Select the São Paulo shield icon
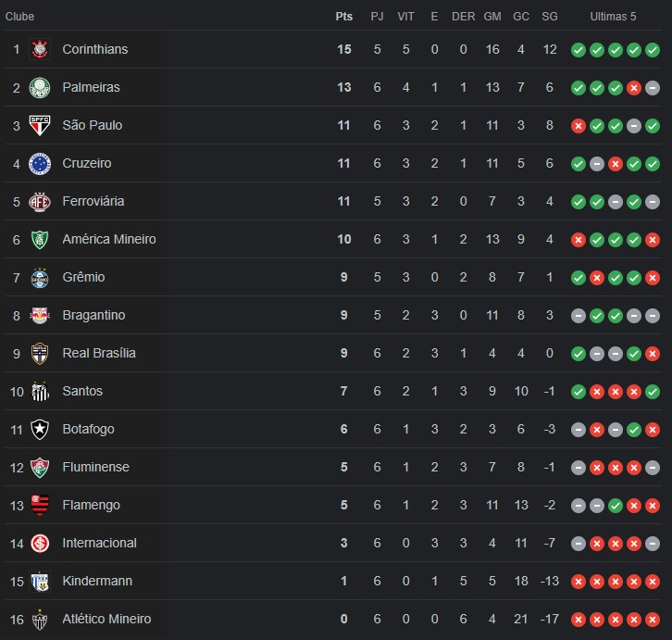The height and width of the screenshot is (640, 672). pyautogui.click(x=40, y=125)
